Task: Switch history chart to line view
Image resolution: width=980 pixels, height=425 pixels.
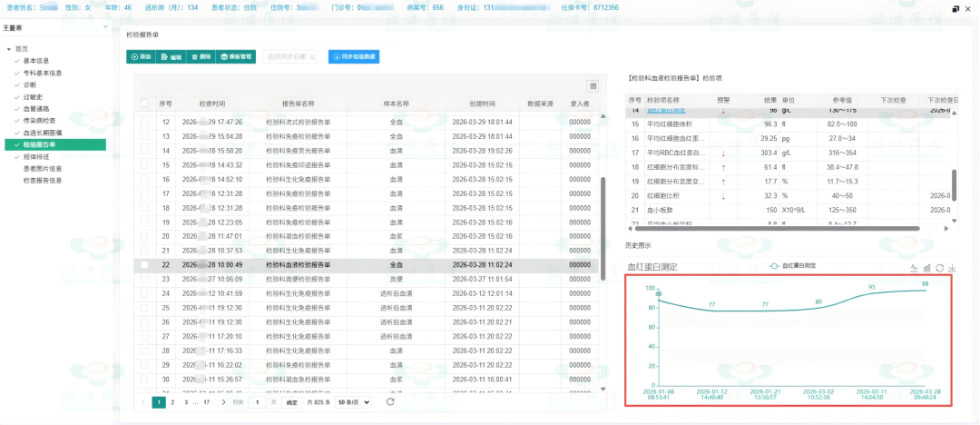Action: pos(915,268)
